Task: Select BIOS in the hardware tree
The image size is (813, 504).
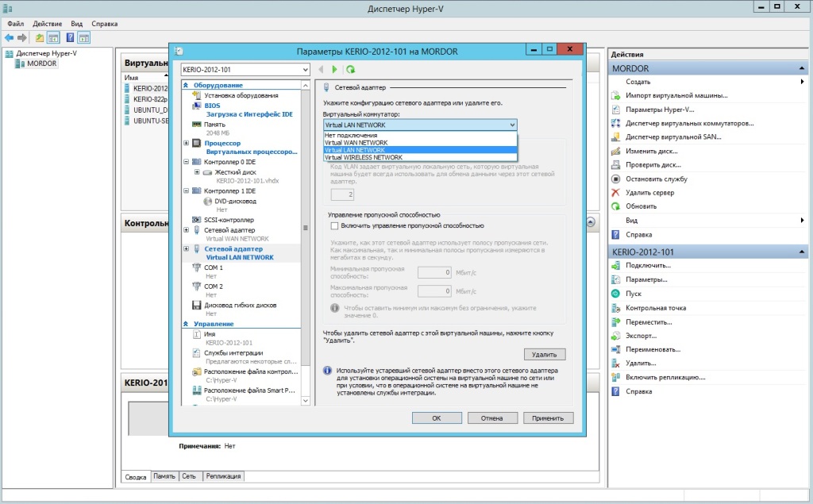Action: [212, 105]
